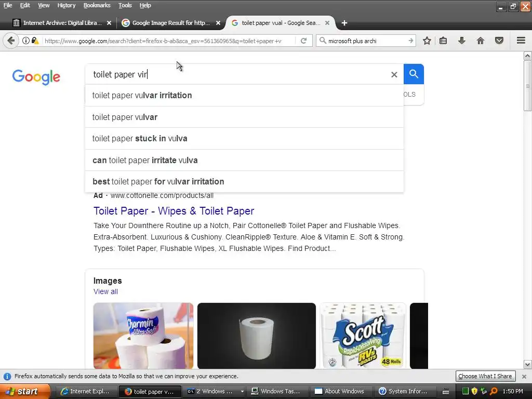The width and height of the screenshot is (532, 399).
Task: Click the Firefox back arrow button
Action: pos(11,41)
